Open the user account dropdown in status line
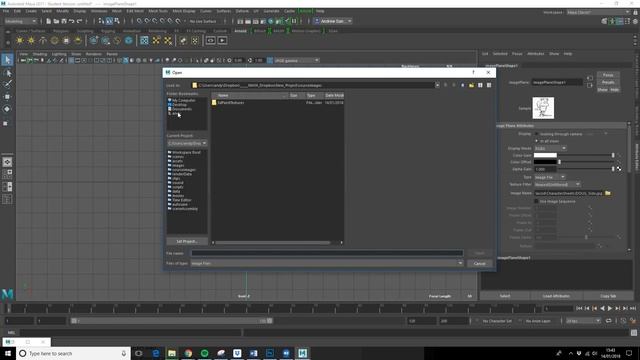 (x=333, y=21)
